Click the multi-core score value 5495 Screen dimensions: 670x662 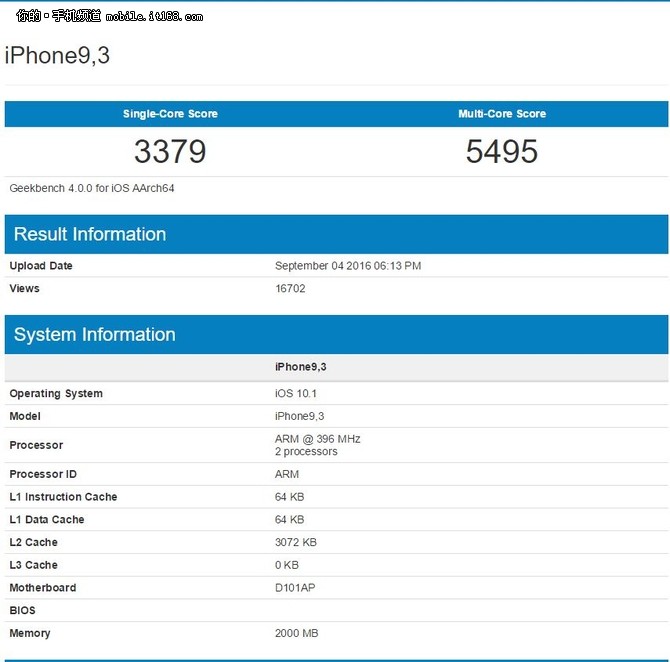(502, 151)
